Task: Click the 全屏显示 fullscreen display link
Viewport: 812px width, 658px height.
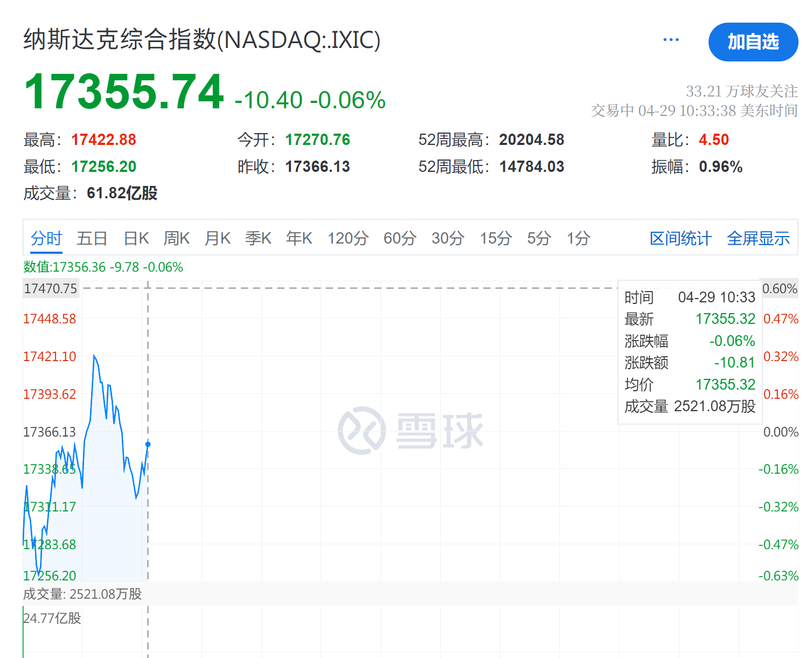Action: click(758, 238)
